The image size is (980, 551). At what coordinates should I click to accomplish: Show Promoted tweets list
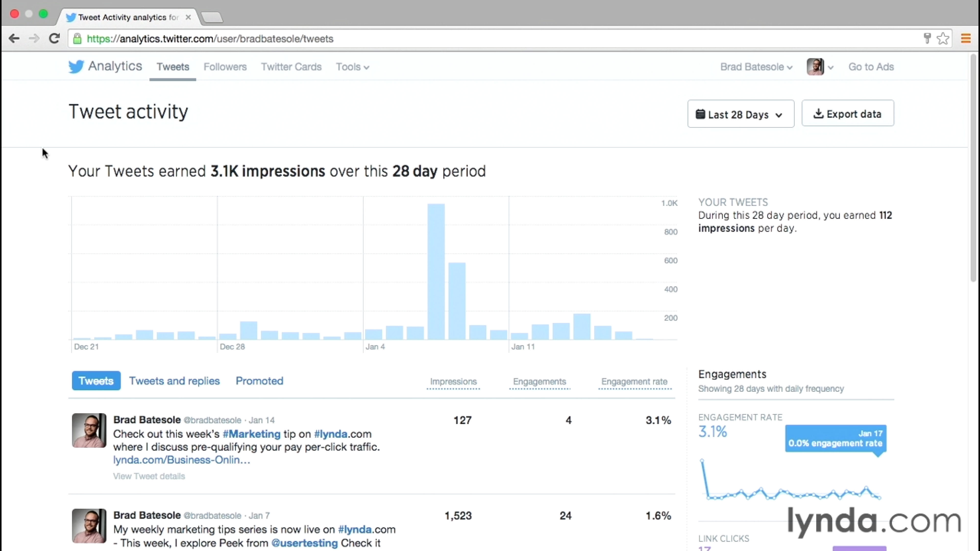pos(260,381)
